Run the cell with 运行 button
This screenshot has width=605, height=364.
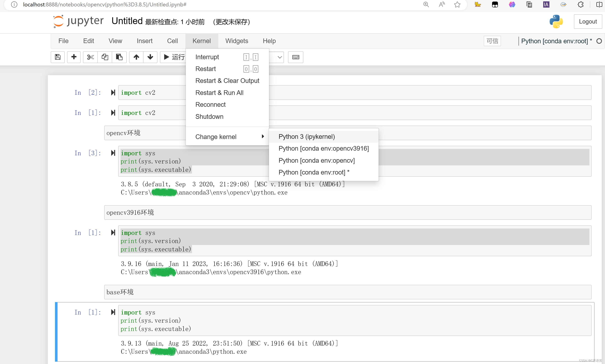pyautogui.click(x=174, y=57)
